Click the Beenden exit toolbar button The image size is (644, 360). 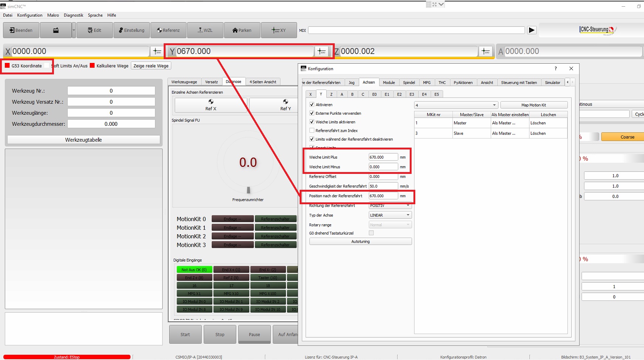coord(21,30)
